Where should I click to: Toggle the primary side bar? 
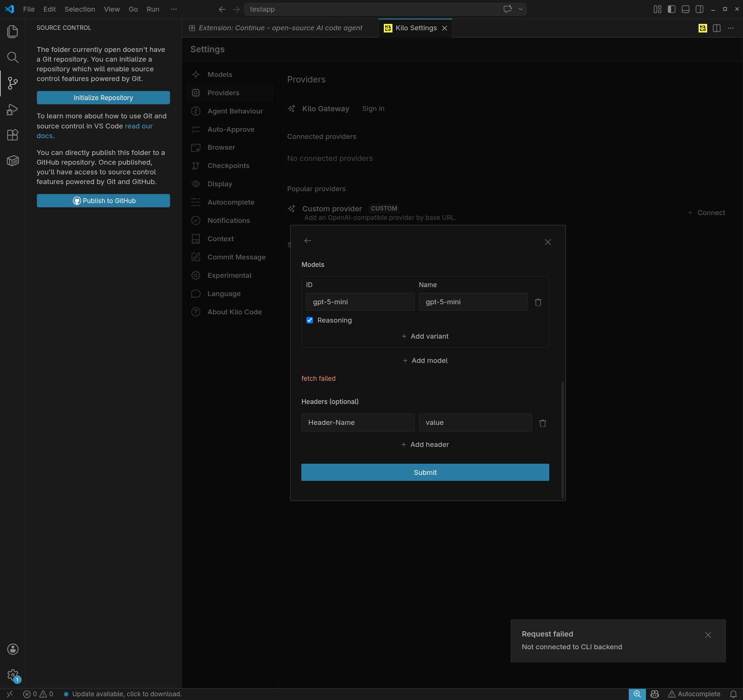672,9
